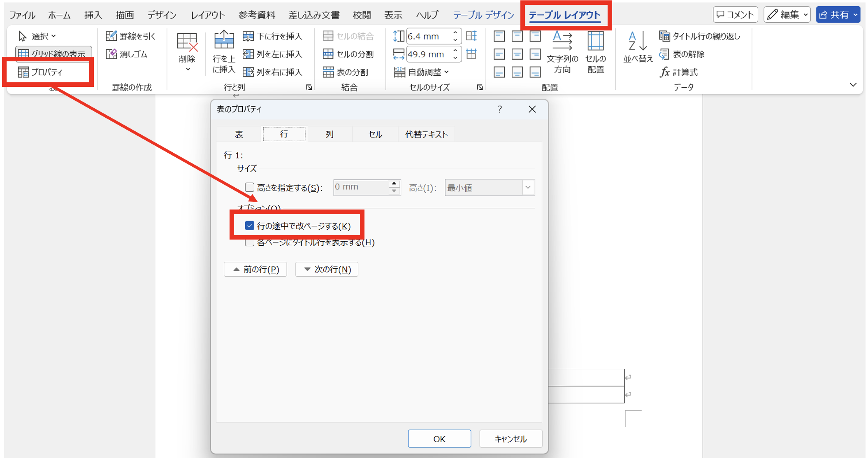Click Insert Row Below (下に行を挿入) icon
The width and height of the screenshot is (868, 461).
[x=248, y=36]
